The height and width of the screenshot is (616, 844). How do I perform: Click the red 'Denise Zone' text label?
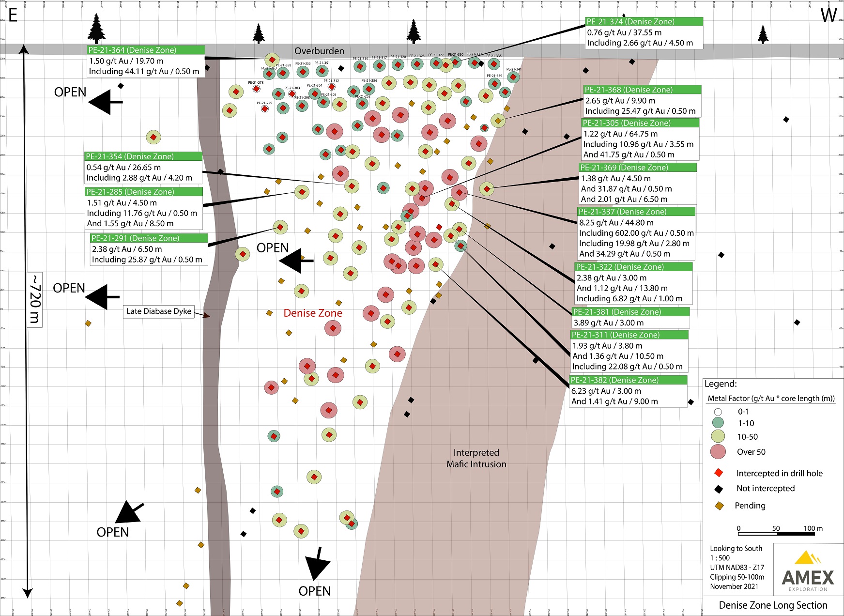coord(313,313)
